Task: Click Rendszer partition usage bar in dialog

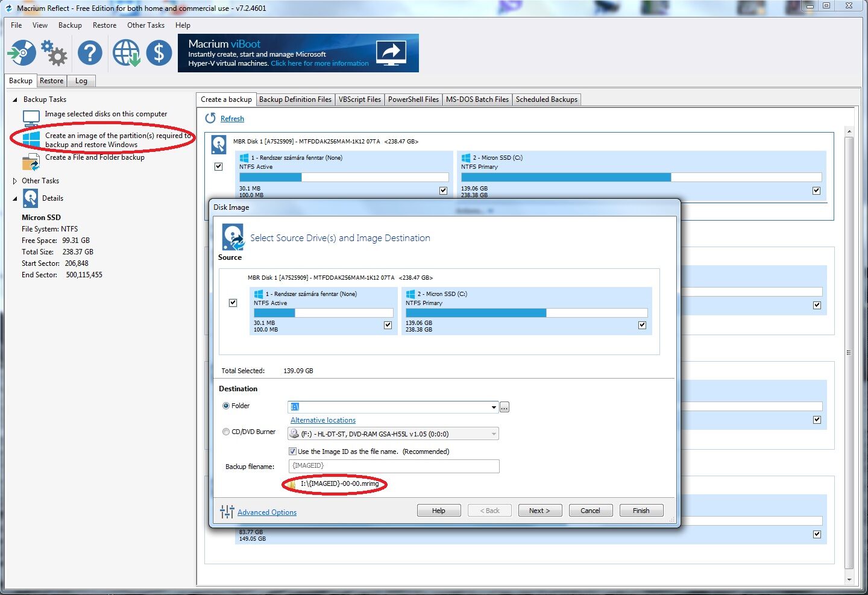Action: click(x=324, y=313)
